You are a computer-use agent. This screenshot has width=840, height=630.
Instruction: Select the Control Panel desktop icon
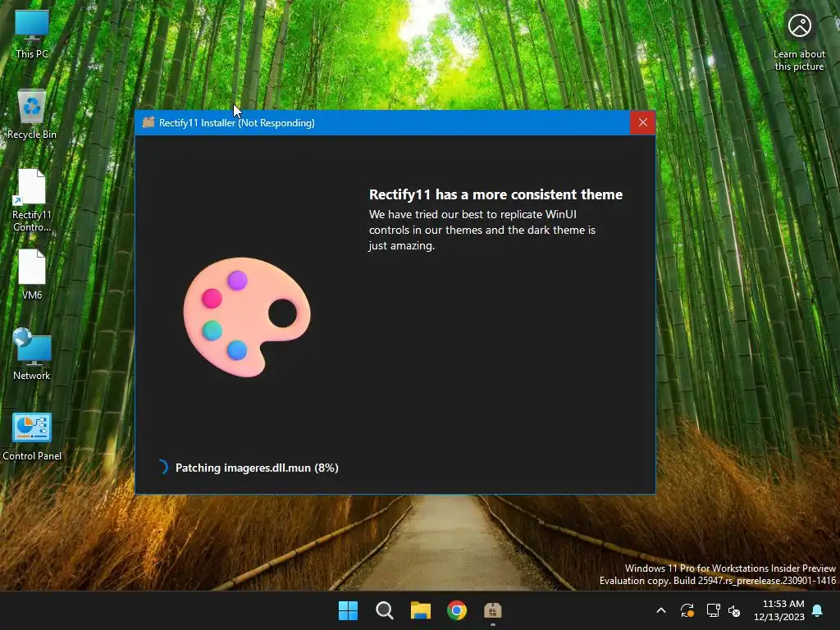click(x=32, y=436)
